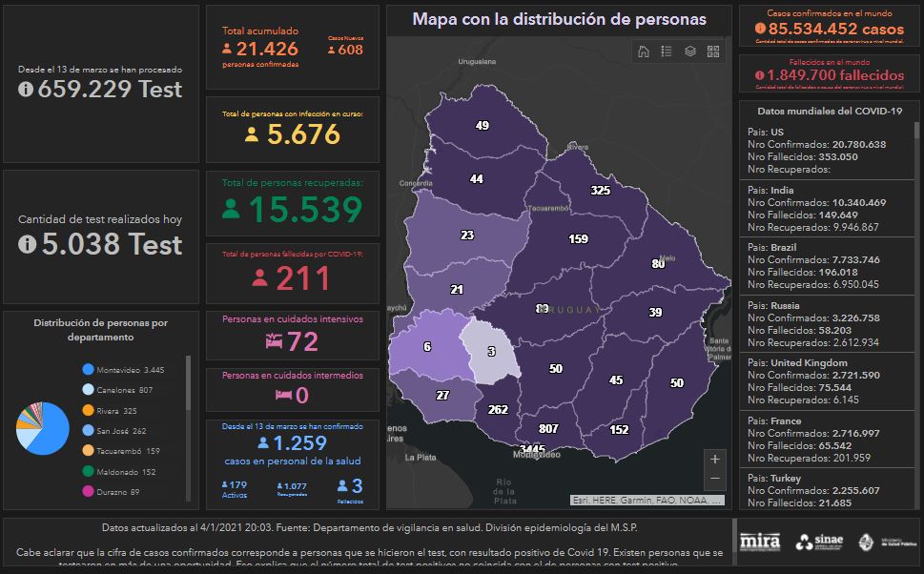Image resolution: width=924 pixels, height=574 pixels.
Task: Zoom out on the map
Action: (715, 480)
